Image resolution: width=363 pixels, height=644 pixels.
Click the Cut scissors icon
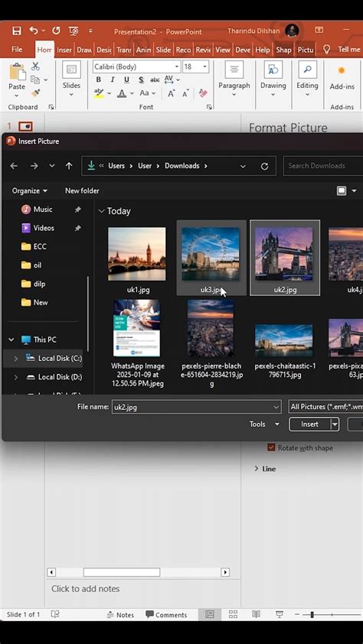tap(36, 66)
